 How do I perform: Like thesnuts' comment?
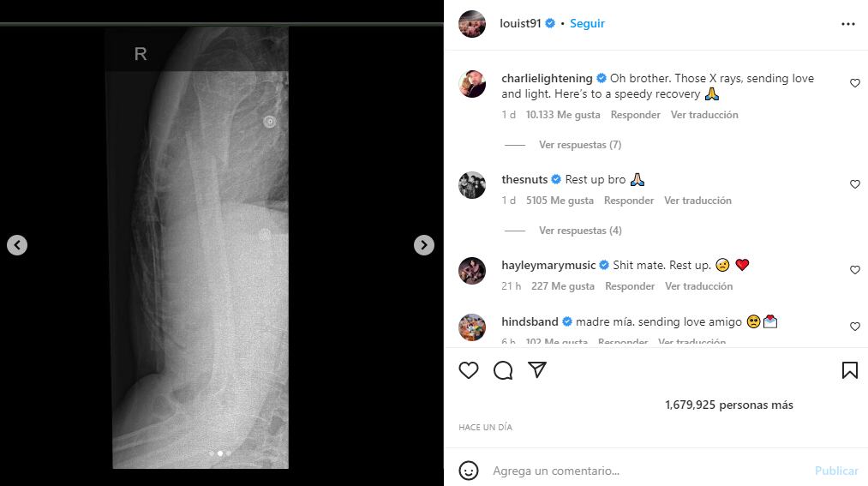[x=854, y=184]
